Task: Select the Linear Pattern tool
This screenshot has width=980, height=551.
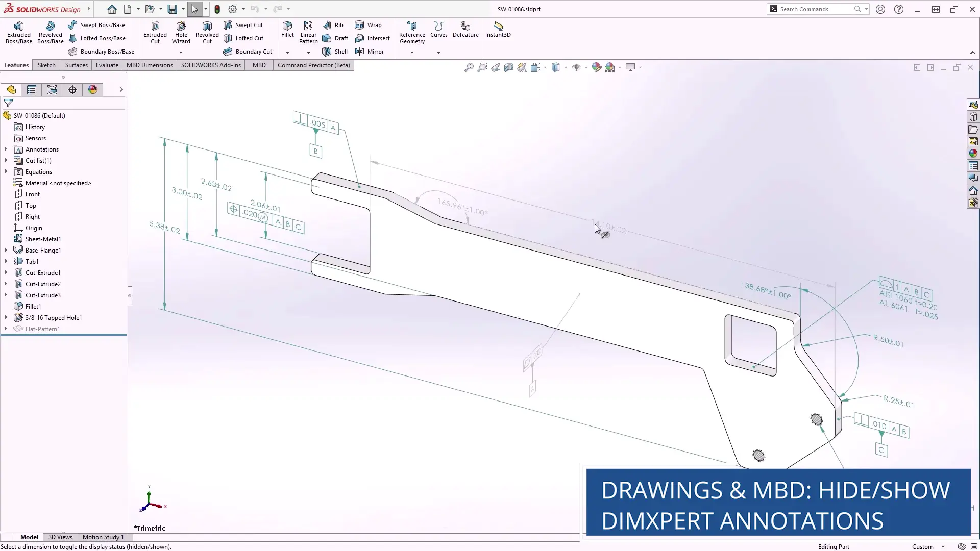Action: pyautogui.click(x=308, y=32)
